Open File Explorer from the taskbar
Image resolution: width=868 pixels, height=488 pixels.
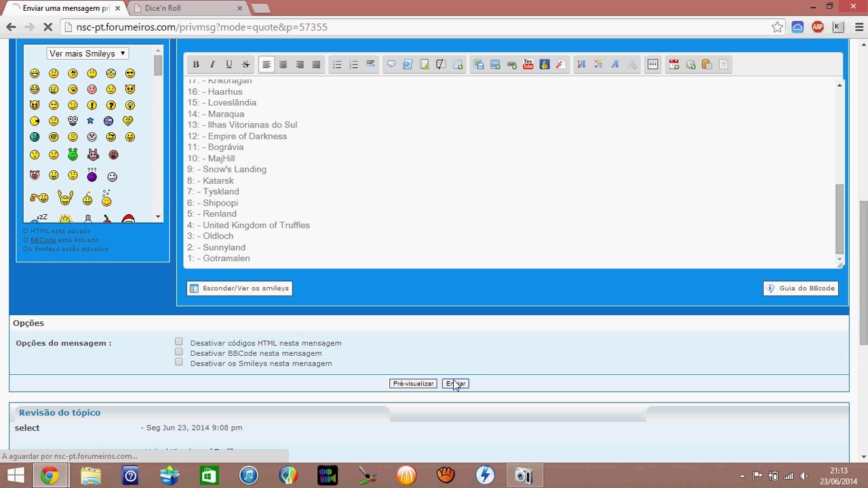click(x=91, y=476)
